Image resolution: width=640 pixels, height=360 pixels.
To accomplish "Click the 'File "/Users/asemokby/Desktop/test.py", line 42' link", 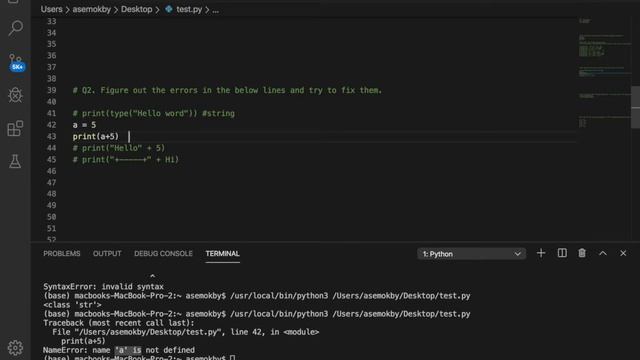I will 186,332.
